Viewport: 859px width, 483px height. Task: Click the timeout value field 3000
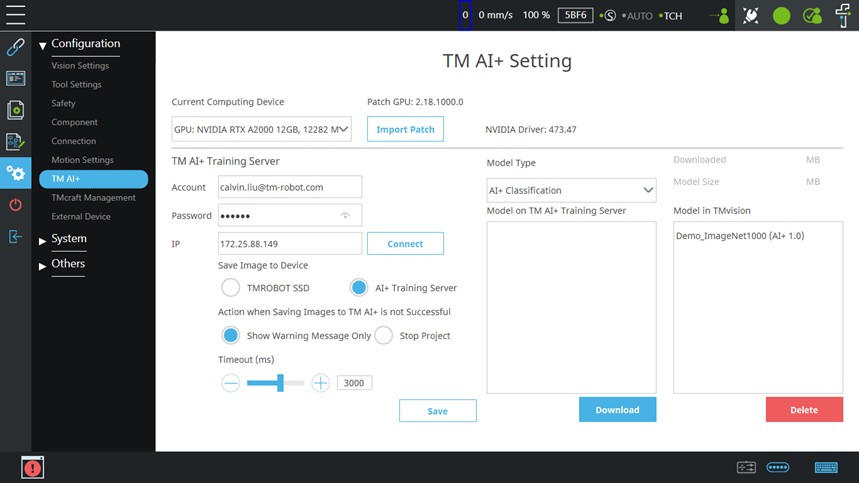[354, 383]
